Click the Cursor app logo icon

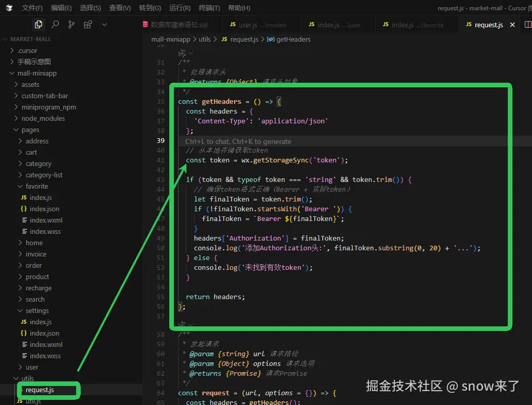[x=9, y=8]
